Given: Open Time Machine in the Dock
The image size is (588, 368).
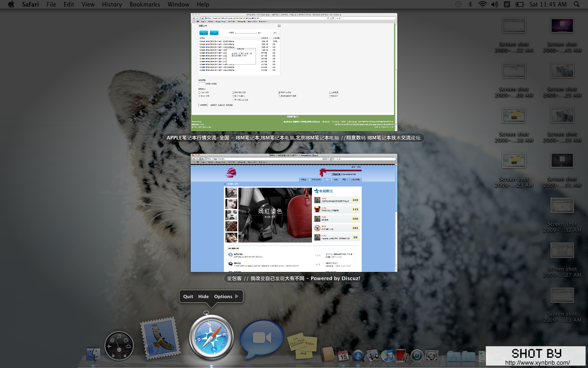Looking at the screenshot, I should pos(417,356).
